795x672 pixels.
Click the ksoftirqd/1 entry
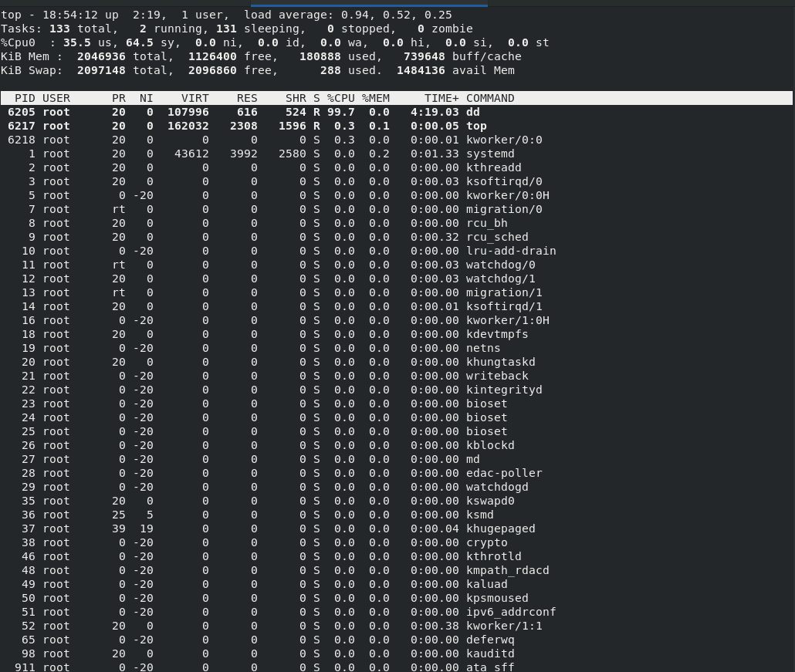[x=504, y=306]
